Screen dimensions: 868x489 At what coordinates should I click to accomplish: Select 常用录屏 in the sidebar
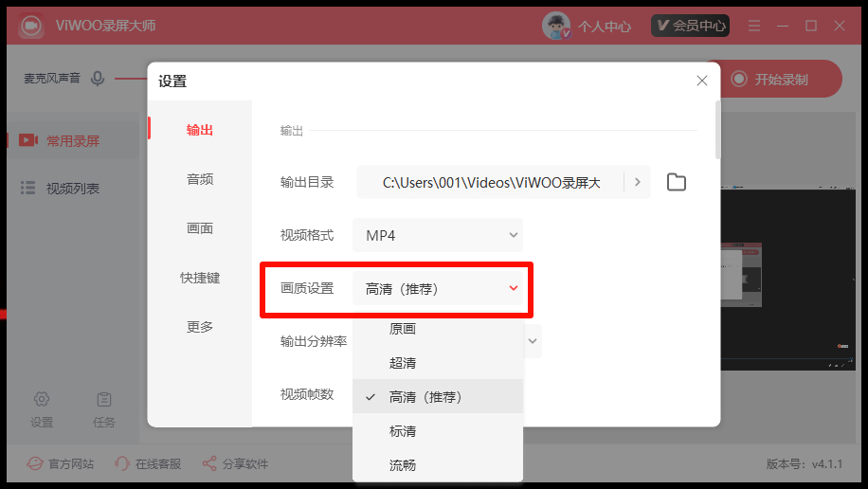72,140
